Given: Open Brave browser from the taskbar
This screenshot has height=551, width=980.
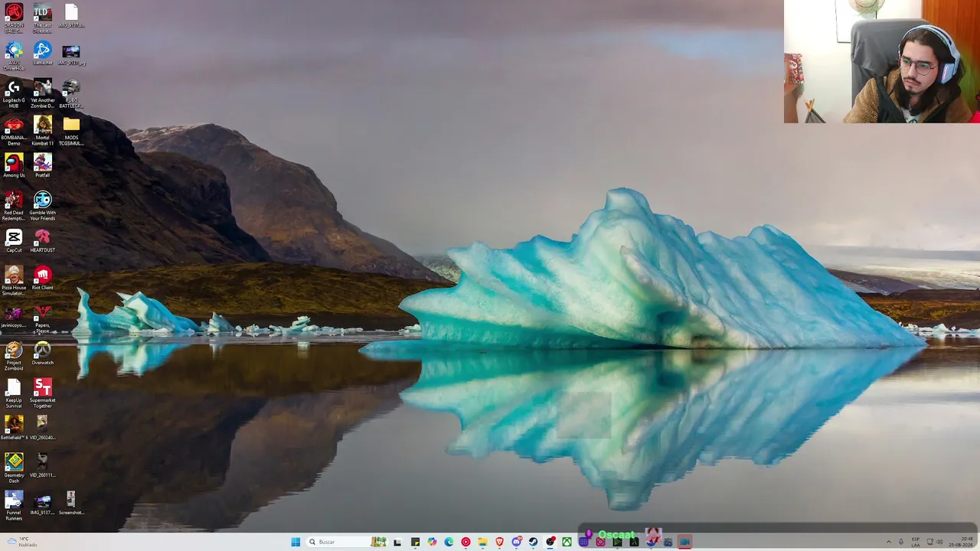Looking at the screenshot, I should 499,542.
